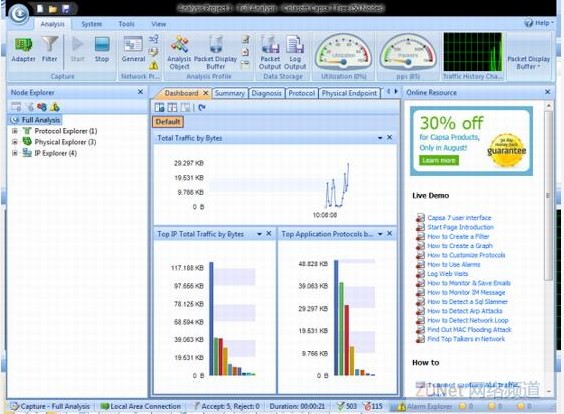Open the Adapter settings icon
This screenshot has width=564, height=414.
coord(23,50)
